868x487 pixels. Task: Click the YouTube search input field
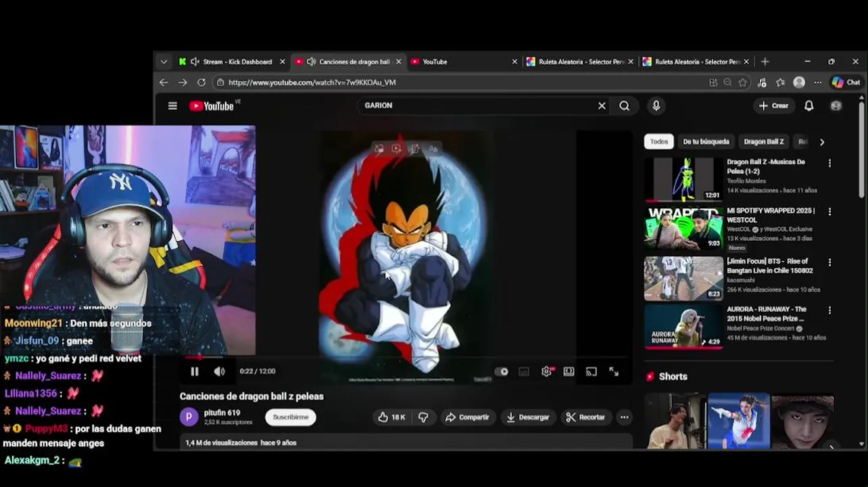pyautogui.click(x=476, y=106)
